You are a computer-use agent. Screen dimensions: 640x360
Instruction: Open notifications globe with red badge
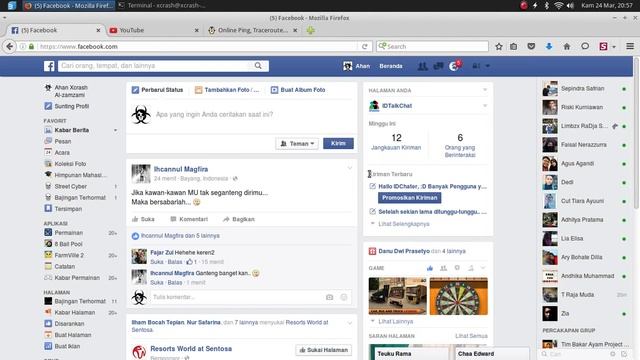(x=454, y=66)
